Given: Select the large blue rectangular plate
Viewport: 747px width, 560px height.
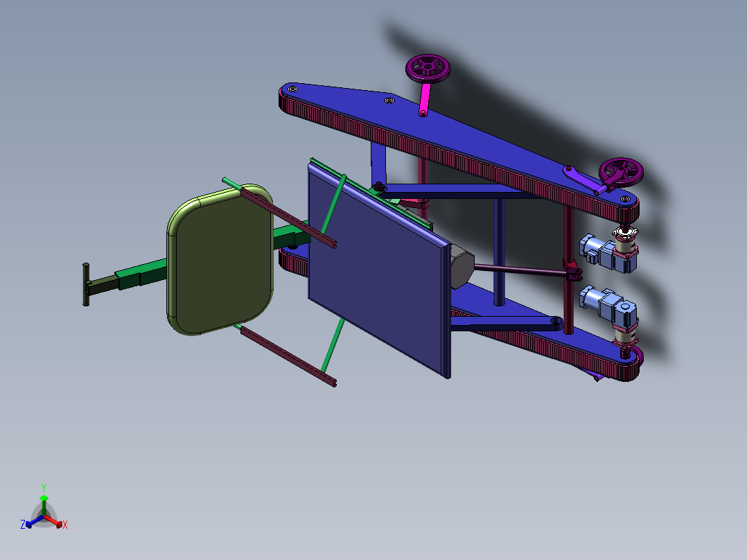Looking at the screenshot, I should coord(379,270).
